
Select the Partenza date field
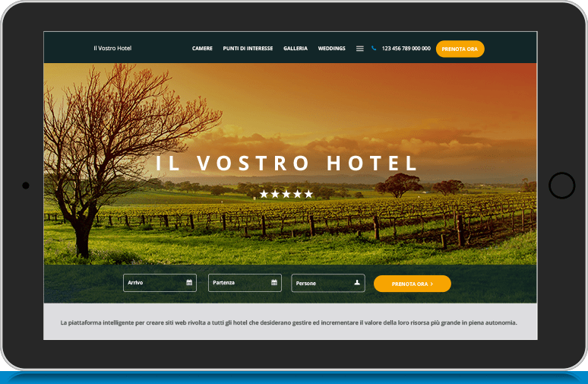point(245,283)
